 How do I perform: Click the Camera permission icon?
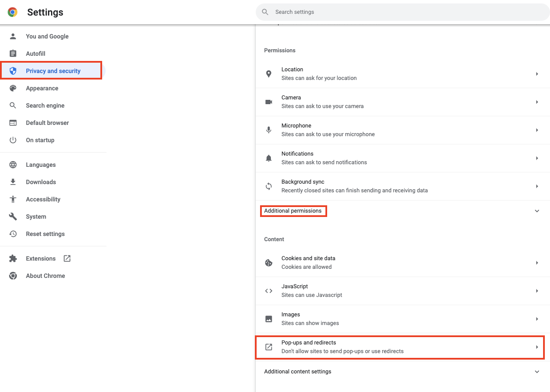(269, 102)
